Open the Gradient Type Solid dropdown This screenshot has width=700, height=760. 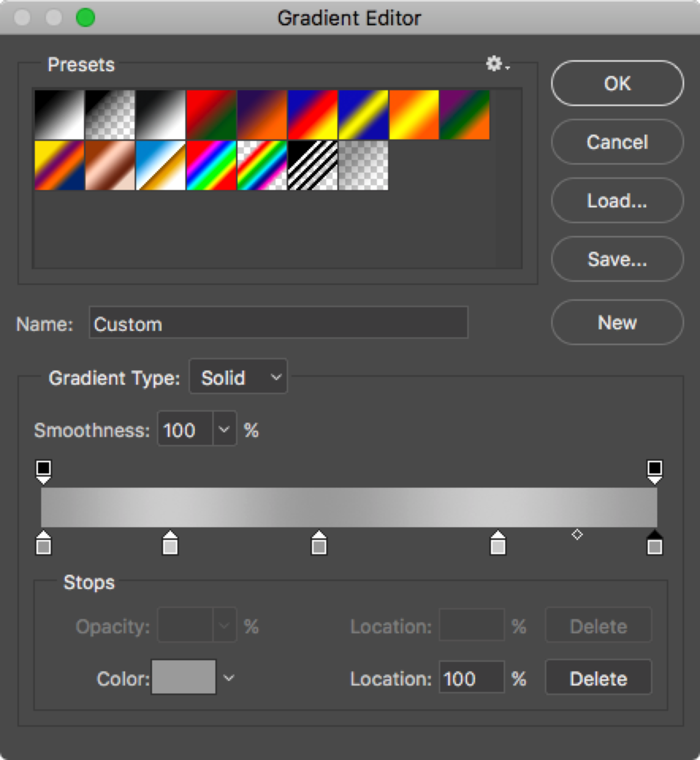pos(238,377)
